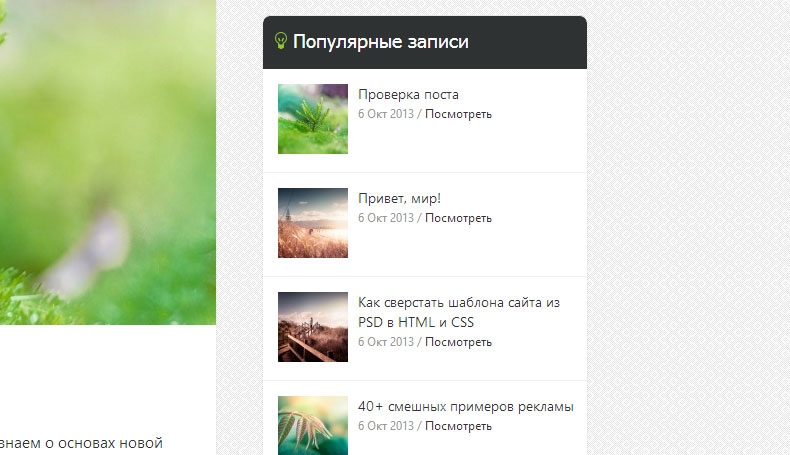Click Посмотреть under the PSD в HTML post
The image size is (790, 455).
pyautogui.click(x=458, y=342)
